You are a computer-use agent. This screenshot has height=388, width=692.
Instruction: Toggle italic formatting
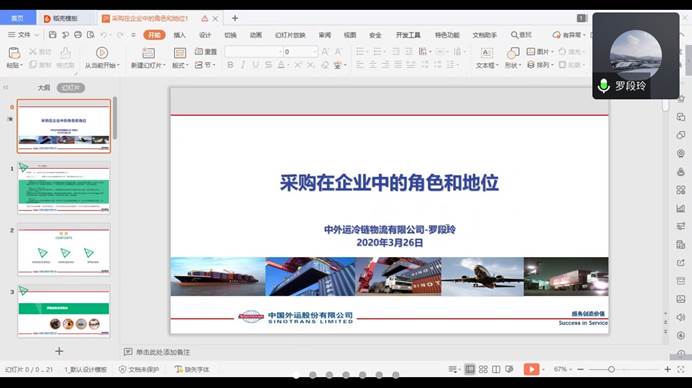pyautogui.click(x=243, y=65)
